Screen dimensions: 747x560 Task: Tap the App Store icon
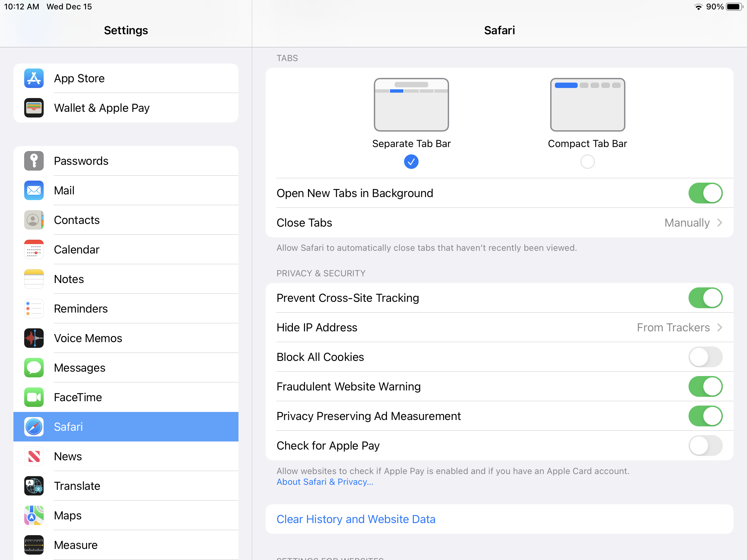pyautogui.click(x=34, y=78)
